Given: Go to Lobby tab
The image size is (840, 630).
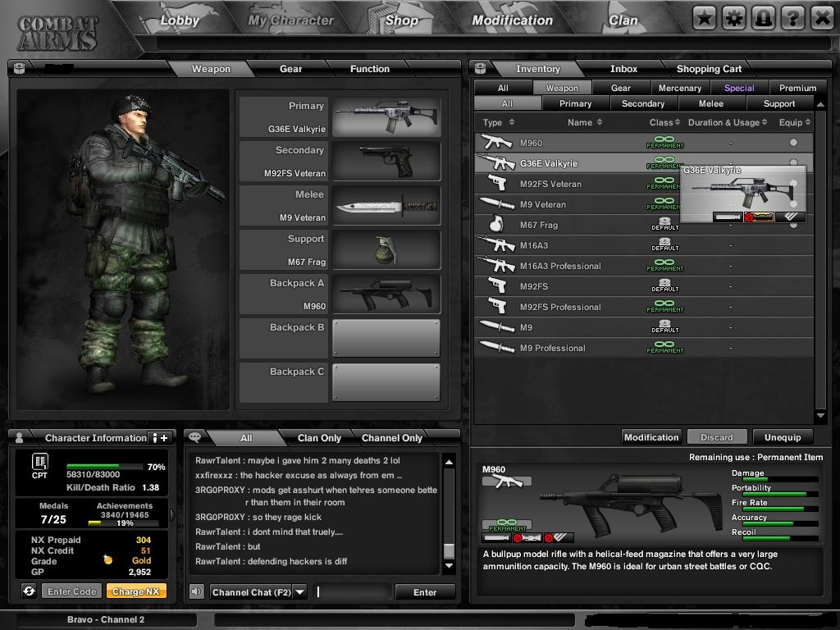Looking at the screenshot, I should click(x=180, y=21).
